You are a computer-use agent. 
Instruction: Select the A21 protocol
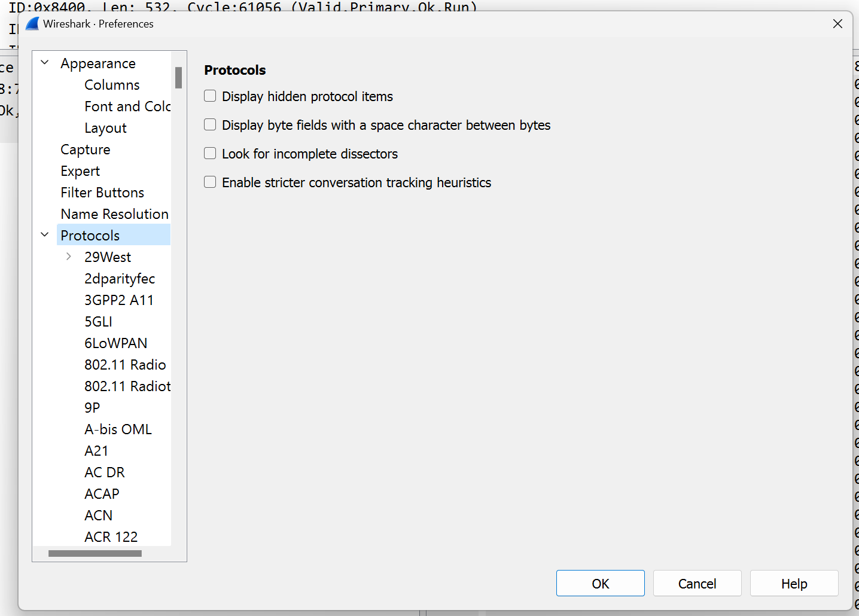(96, 451)
